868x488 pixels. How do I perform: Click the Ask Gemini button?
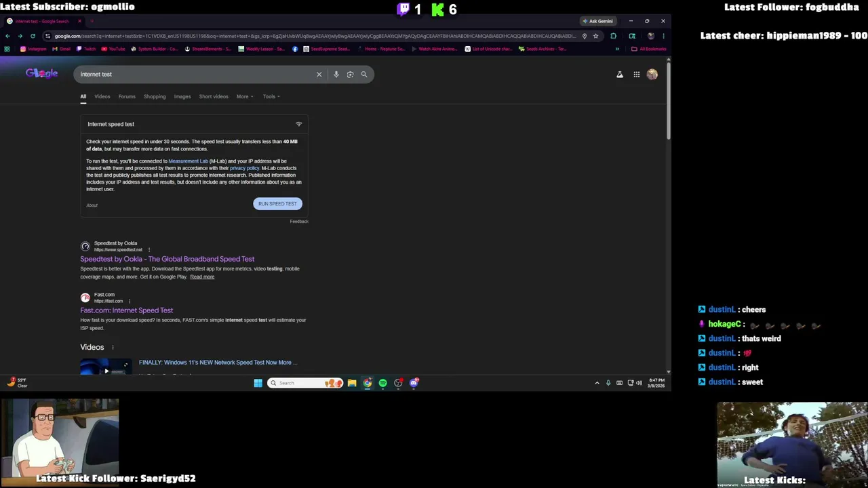point(597,21)
